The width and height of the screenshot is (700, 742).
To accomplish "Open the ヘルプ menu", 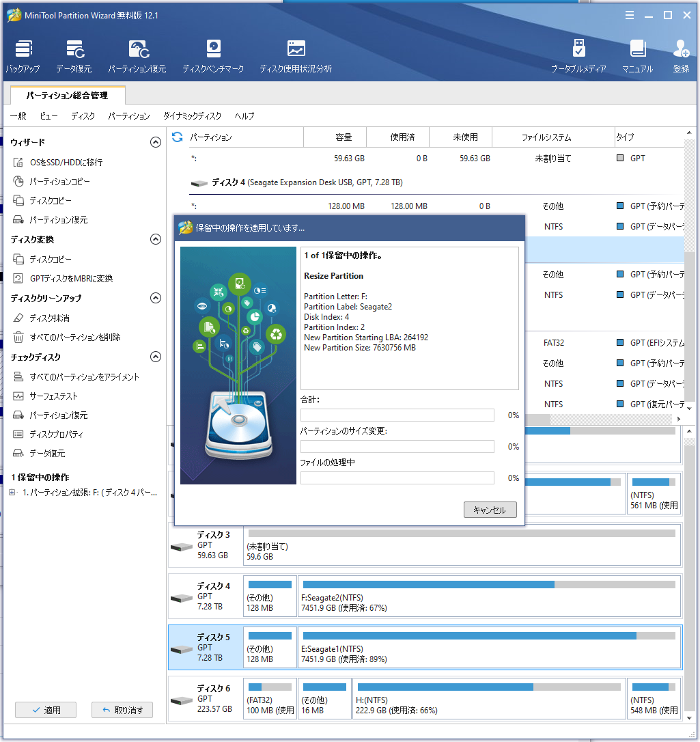I will click(244, 116).
